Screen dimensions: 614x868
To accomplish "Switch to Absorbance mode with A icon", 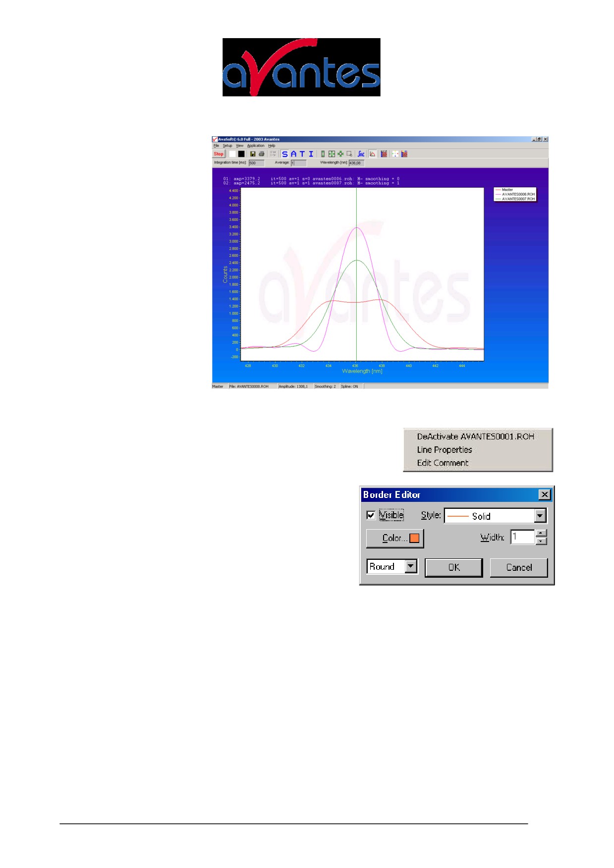I will pos(293,154).
